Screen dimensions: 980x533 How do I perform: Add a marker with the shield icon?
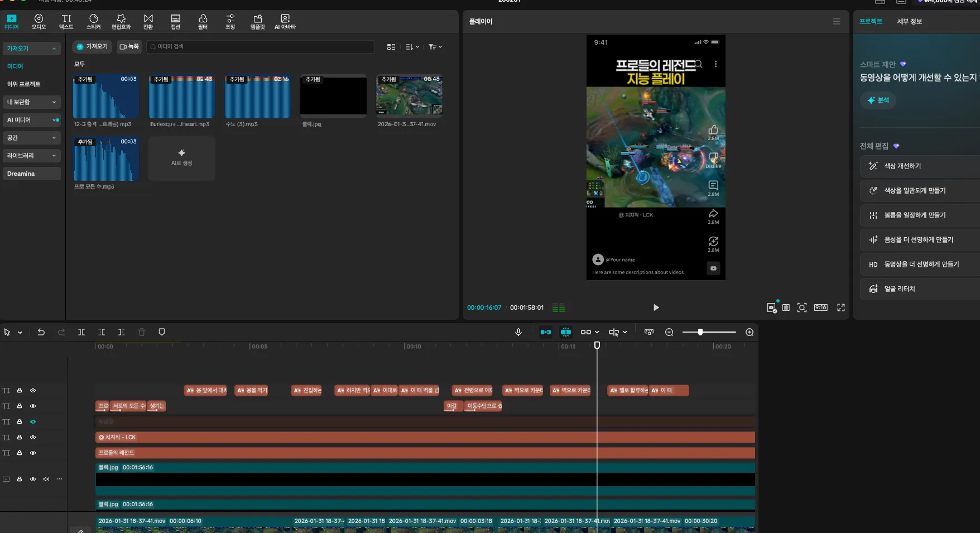click(x=162, y=332)
